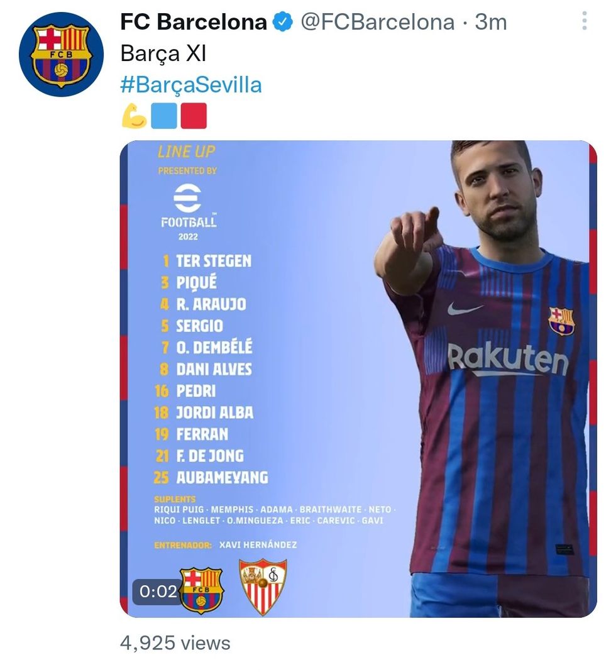Click the red square emoji
Screen dimensions: 616x672
click(x=193, y=116)
